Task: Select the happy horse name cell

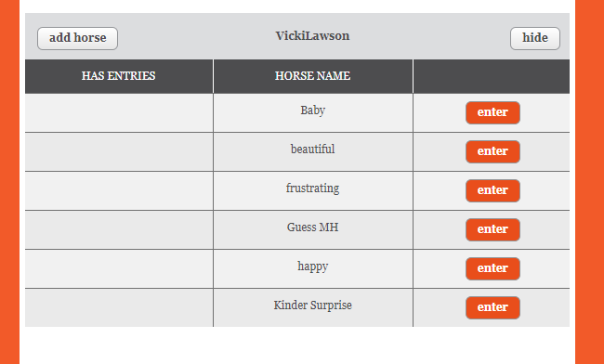Action: (x=313, y=268)
